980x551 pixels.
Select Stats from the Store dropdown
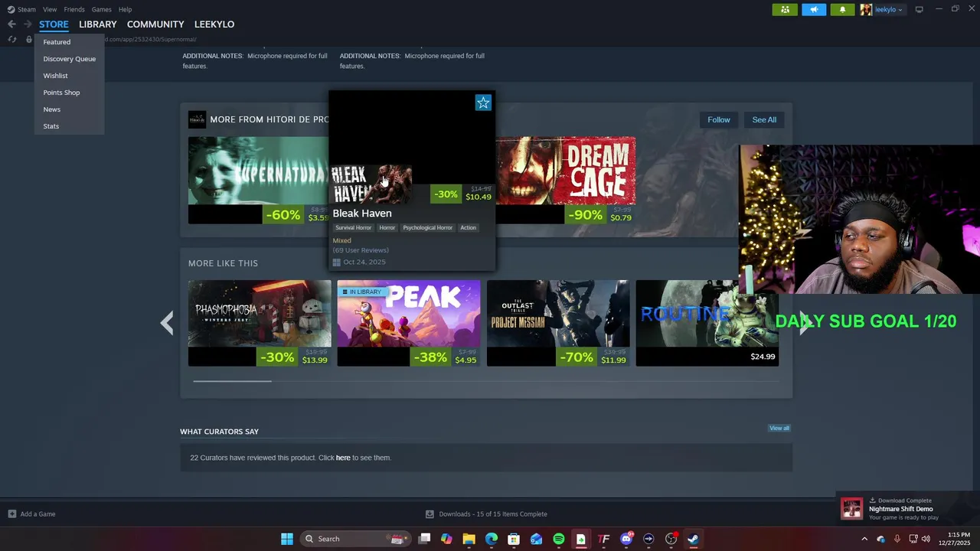[51, 126]
